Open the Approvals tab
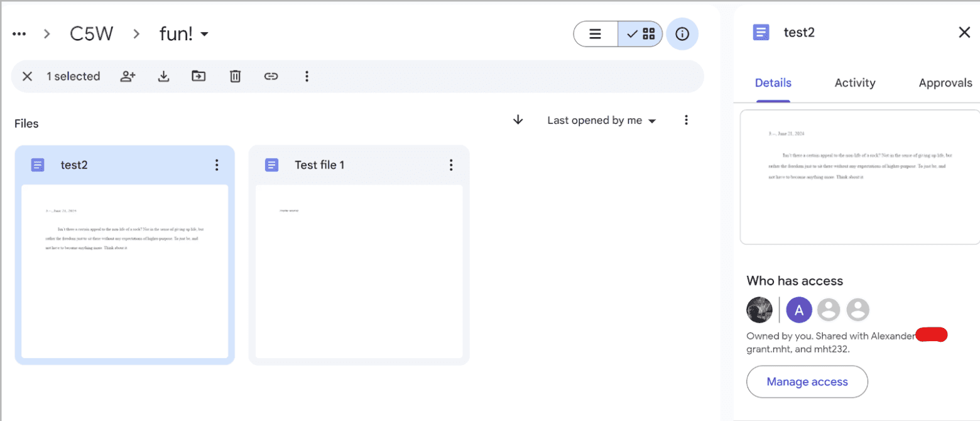The image size is (980, 421). pyautogui.click(x=945, y=82)
